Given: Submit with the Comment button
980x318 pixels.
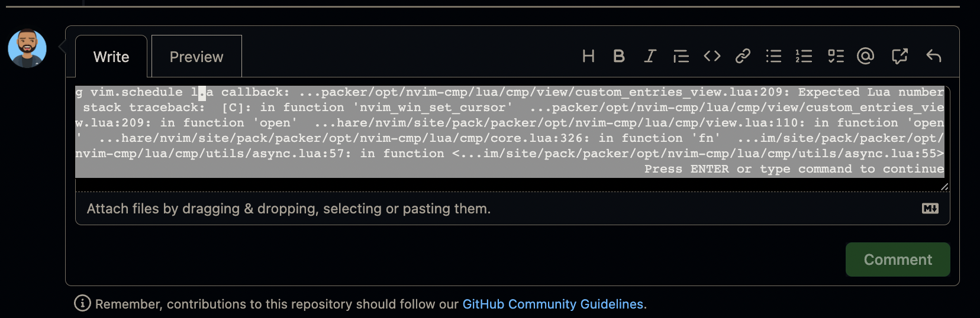Looking at the screenshot, I should pyautogui.click(x=898, y=259).
